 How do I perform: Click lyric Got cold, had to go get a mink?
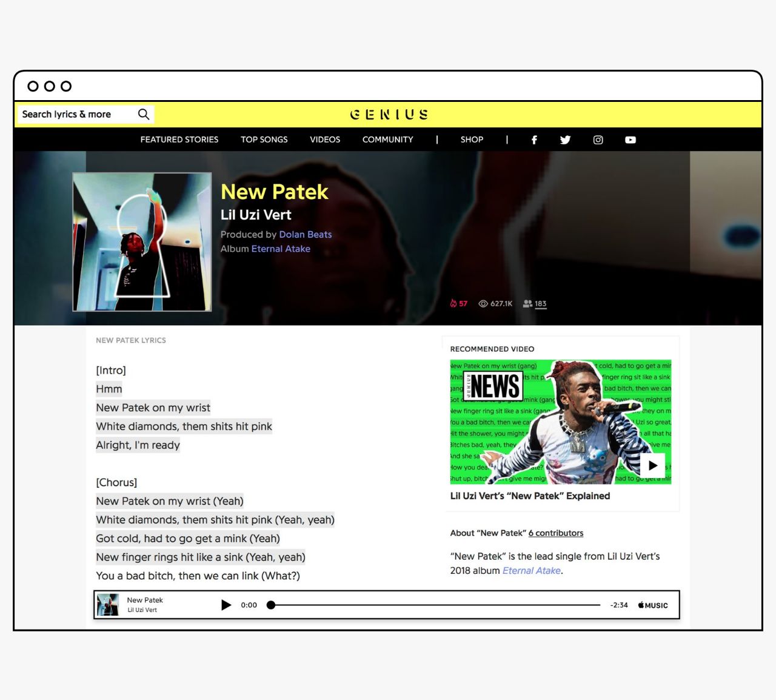(188, 539)
